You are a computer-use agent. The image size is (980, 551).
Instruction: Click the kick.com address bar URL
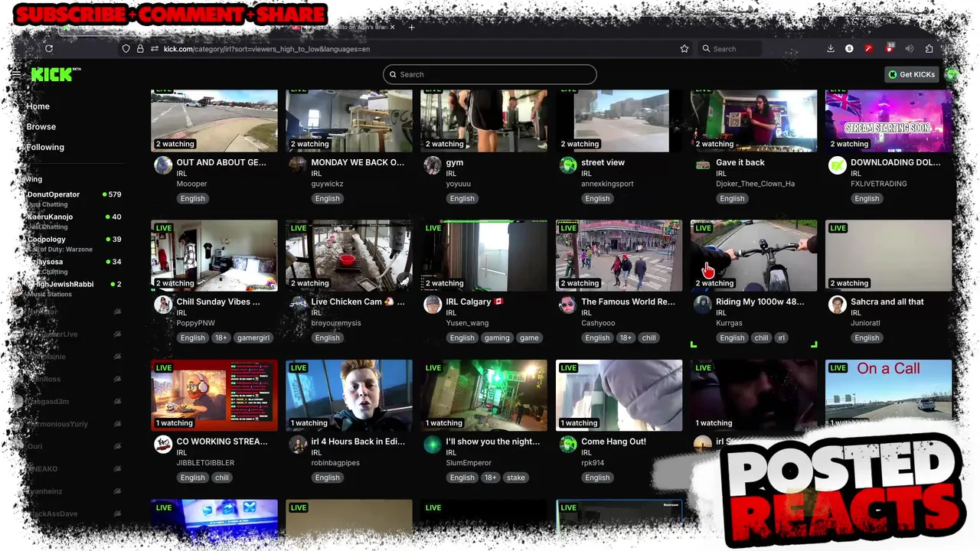266,49
